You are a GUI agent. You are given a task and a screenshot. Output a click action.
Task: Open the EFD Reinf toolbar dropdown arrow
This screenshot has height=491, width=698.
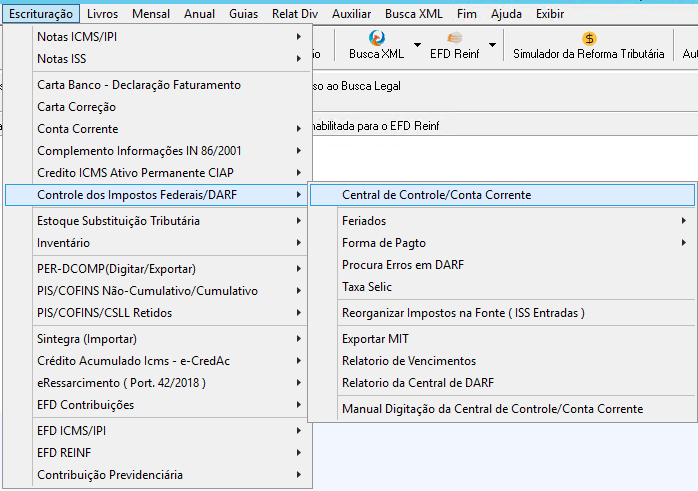pyautogui.click(x=492, y=45)
